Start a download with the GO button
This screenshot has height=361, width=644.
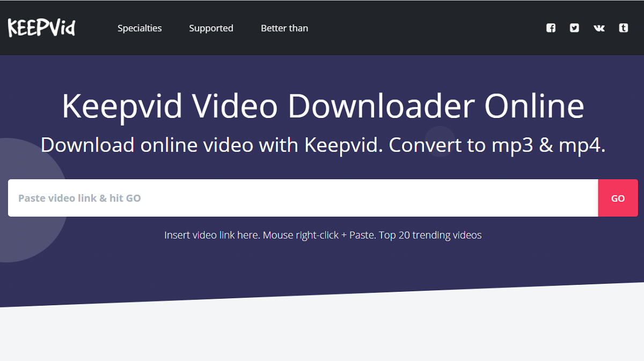(618, 198)
